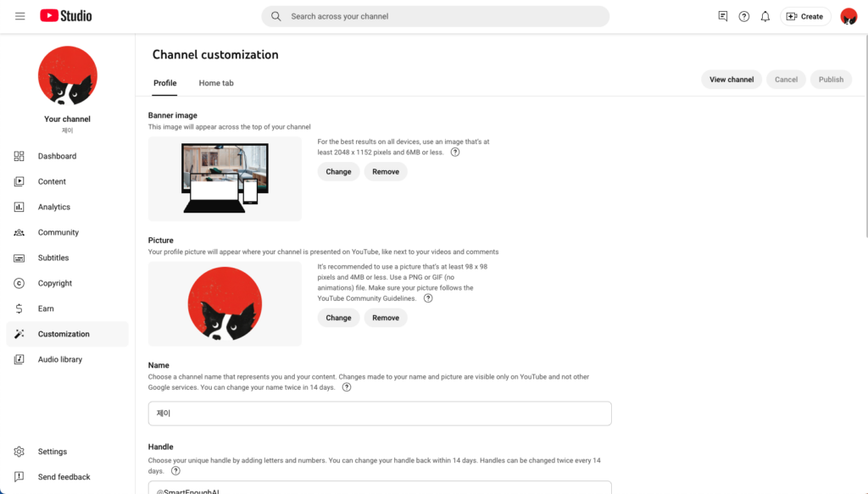Click the Dashboard grid icon
This screenshot has width=868, height=494.
click(x=19, y=156)
